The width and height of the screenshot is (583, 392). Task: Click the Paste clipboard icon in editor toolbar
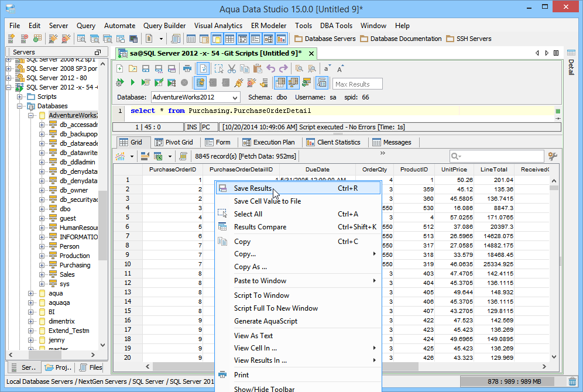point(258,68)
